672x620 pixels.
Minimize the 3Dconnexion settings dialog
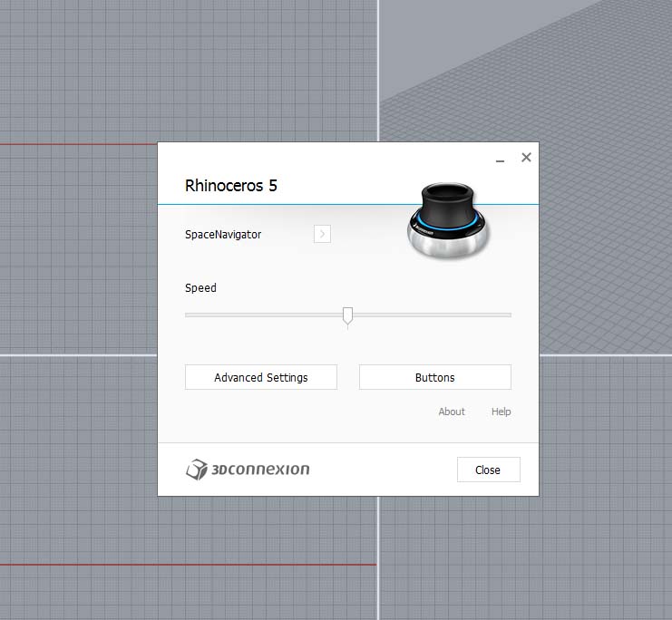point(500,160)
